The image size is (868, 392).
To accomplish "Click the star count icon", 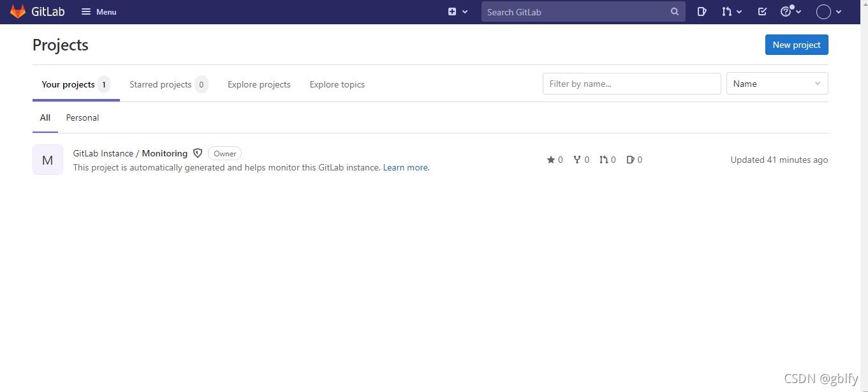I will coord(551,160).
